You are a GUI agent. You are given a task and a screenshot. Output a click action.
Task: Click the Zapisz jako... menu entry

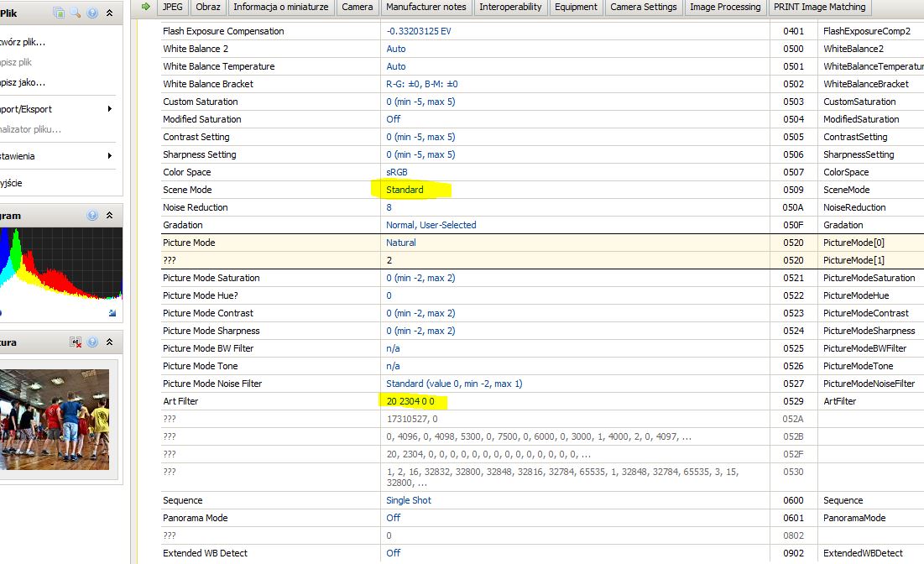[x=23, y=82]
